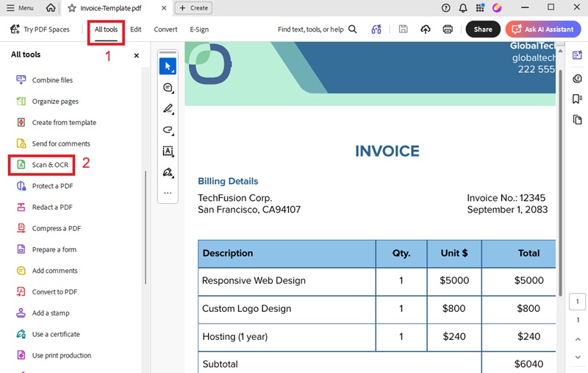Click the All tools panel scrollbar
The height and width of the screenshot is (373, 588).
pyautogui.click(x=146, y=228)
